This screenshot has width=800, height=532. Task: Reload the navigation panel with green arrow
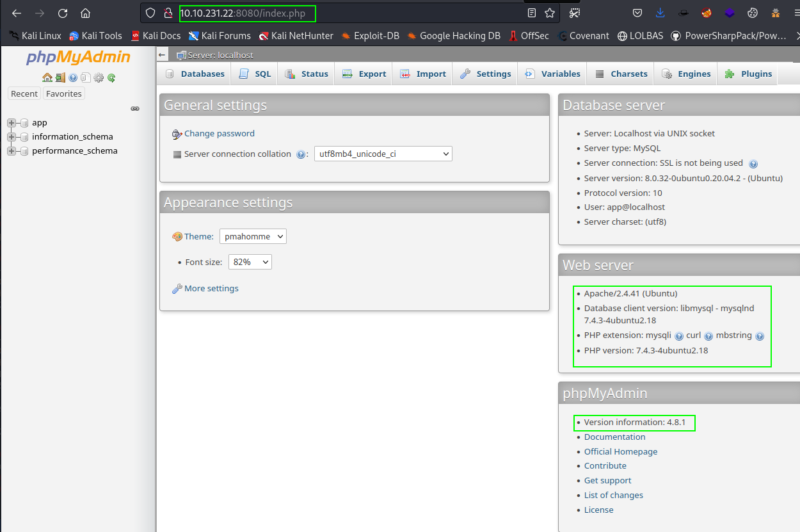[x=111, y=77]
